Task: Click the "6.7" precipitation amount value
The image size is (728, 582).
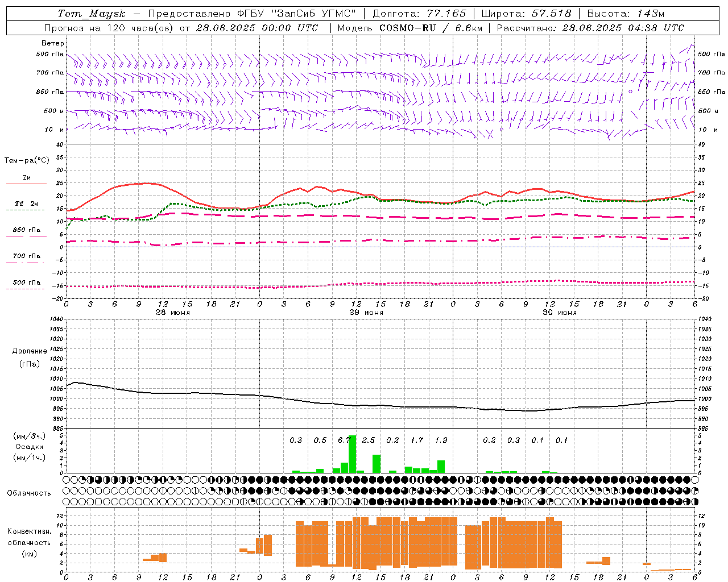Action: click(x=344, y=440)
